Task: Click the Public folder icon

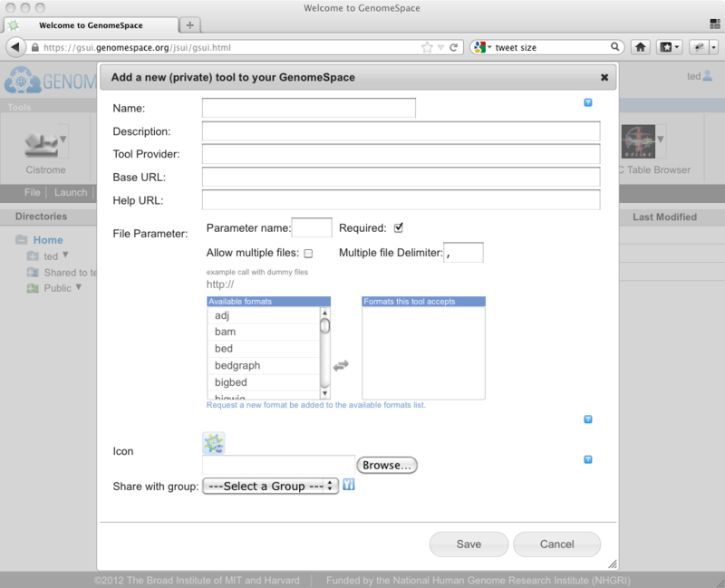Action: [x=33, y=288]
